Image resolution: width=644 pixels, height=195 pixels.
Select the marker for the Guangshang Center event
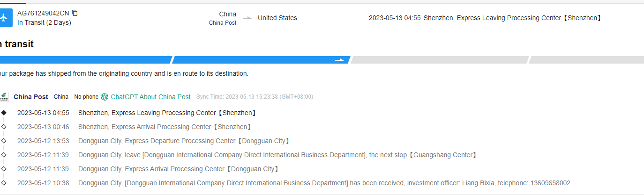[x=4, y=155]
